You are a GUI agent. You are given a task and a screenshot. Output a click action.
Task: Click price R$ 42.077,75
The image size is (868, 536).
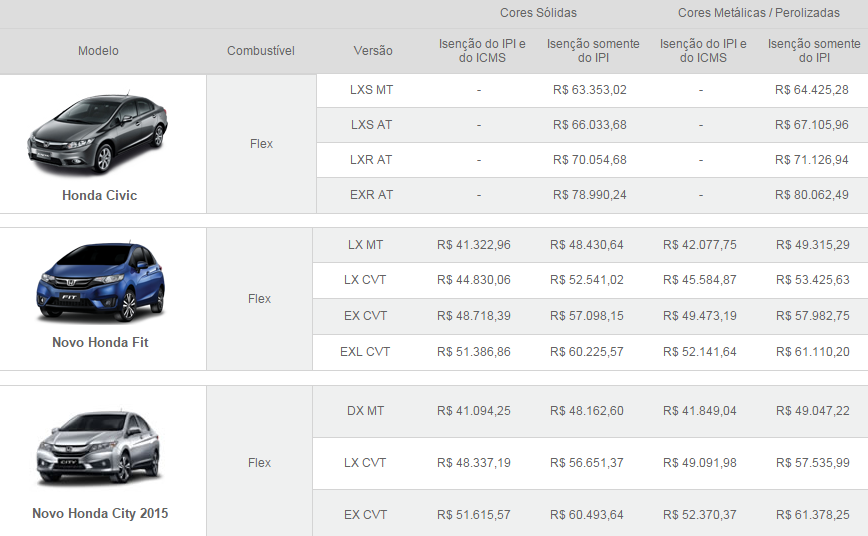click(700, 245)
